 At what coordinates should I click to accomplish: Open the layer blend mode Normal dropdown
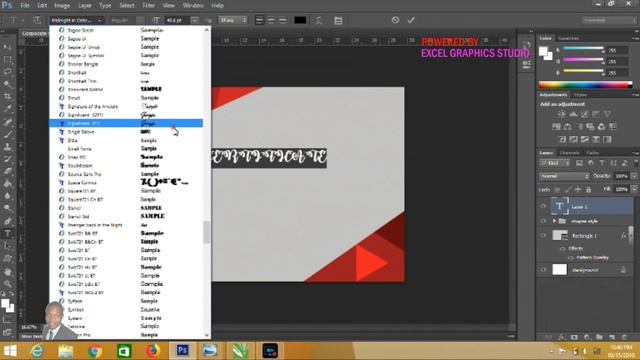(564, 176)
